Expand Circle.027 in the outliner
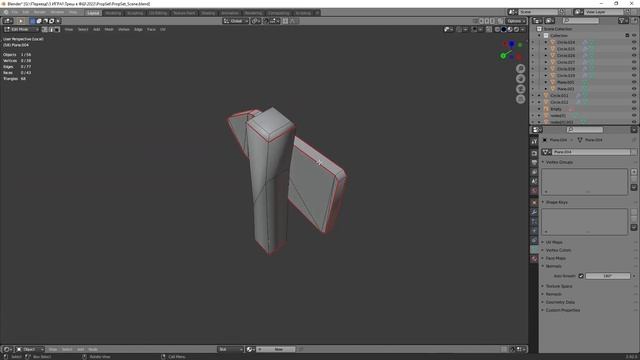 pos(546,62)
